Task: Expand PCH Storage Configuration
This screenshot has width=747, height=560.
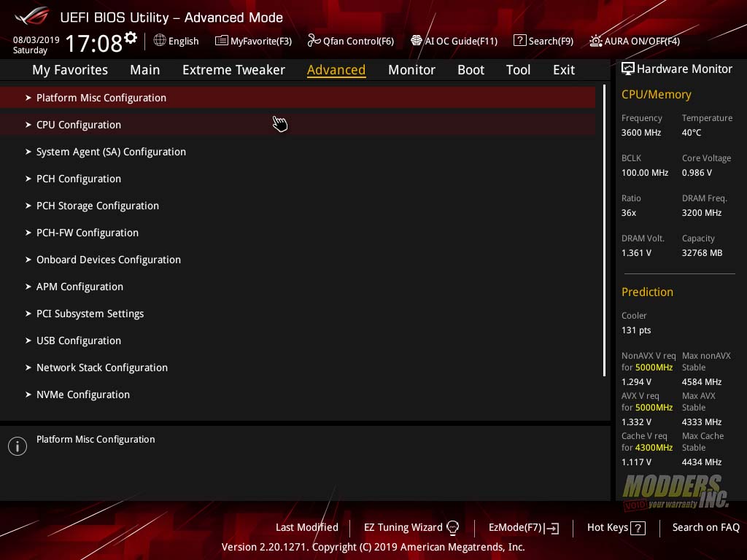Action: (298, 206)
